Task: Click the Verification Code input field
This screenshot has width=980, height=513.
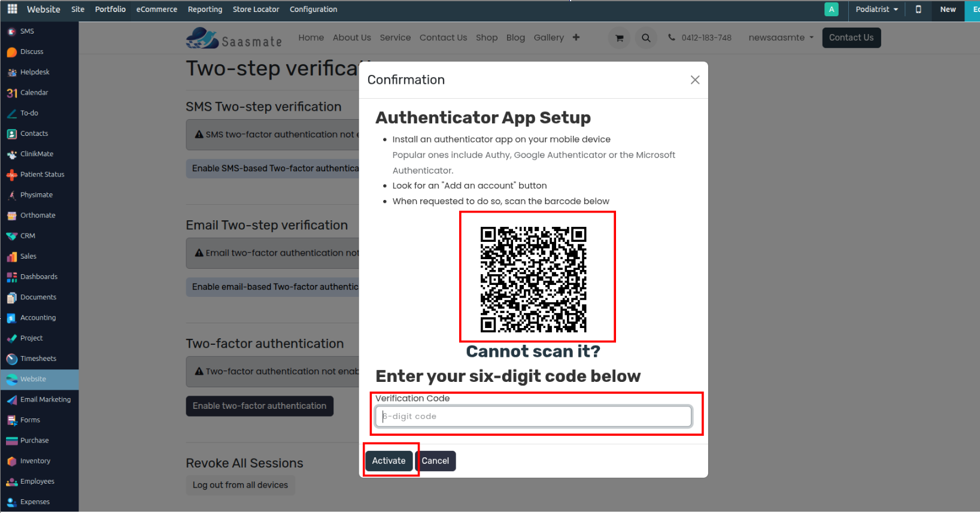Action: [x=533, y=417]
